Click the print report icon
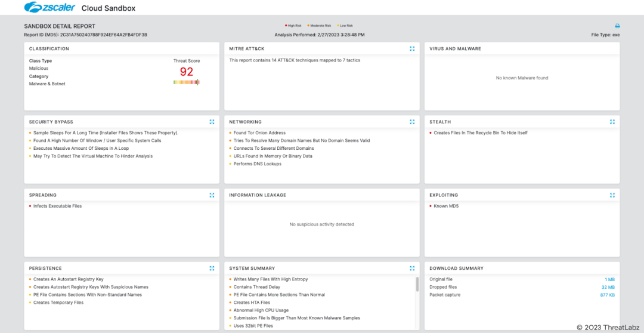The image size is (644, 333). click(x=617, y=26)
